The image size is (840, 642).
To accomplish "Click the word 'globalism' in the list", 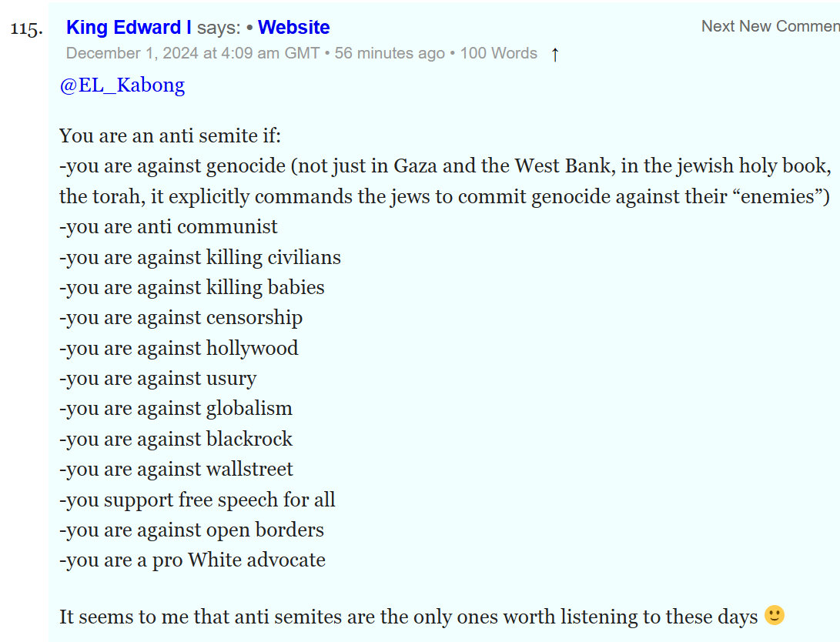I will [249, 408].
